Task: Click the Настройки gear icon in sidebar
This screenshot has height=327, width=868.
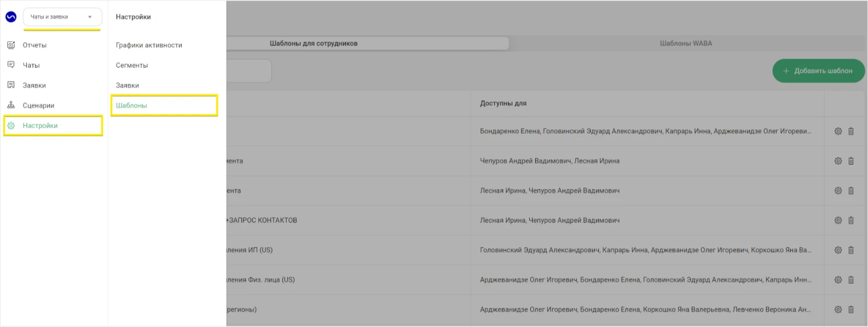Action: coord(11,125)
